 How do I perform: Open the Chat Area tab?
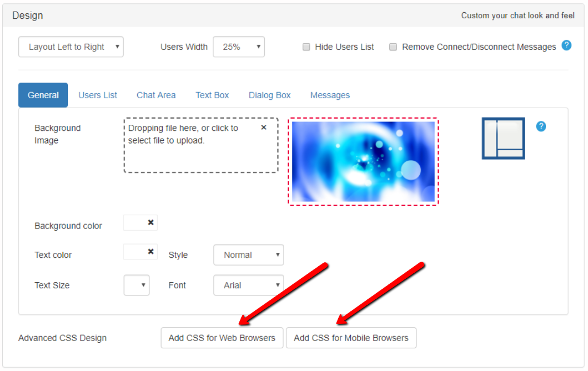[156, 95]
